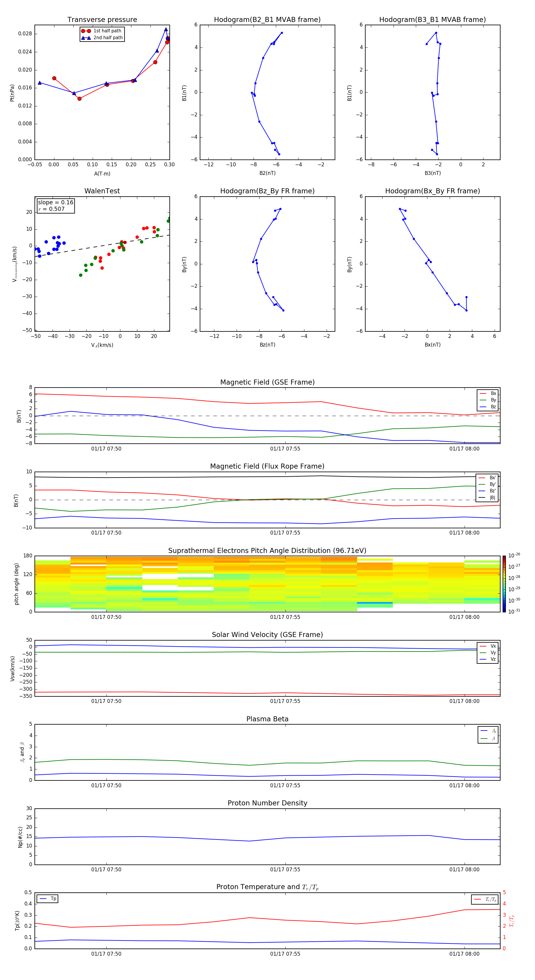Click the 'A(T·m)' x-axis label
This screenshot has height=980, width=535.
pyautogui.click(x=102, y=174)
